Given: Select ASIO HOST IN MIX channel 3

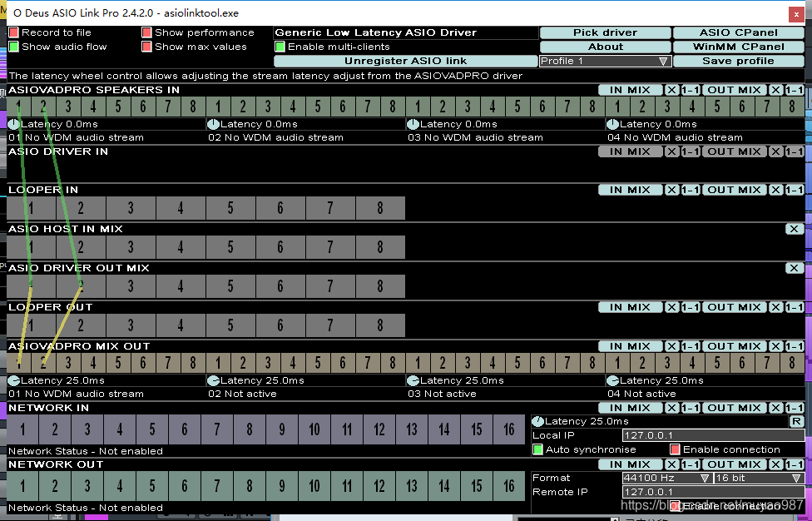Looking at the screenshot, I should pos(131,247).
